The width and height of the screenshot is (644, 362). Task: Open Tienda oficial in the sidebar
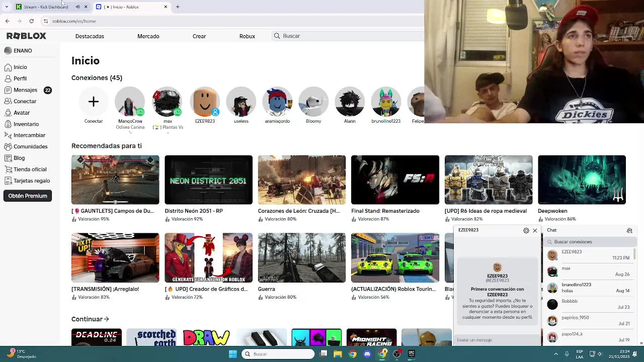25,169
